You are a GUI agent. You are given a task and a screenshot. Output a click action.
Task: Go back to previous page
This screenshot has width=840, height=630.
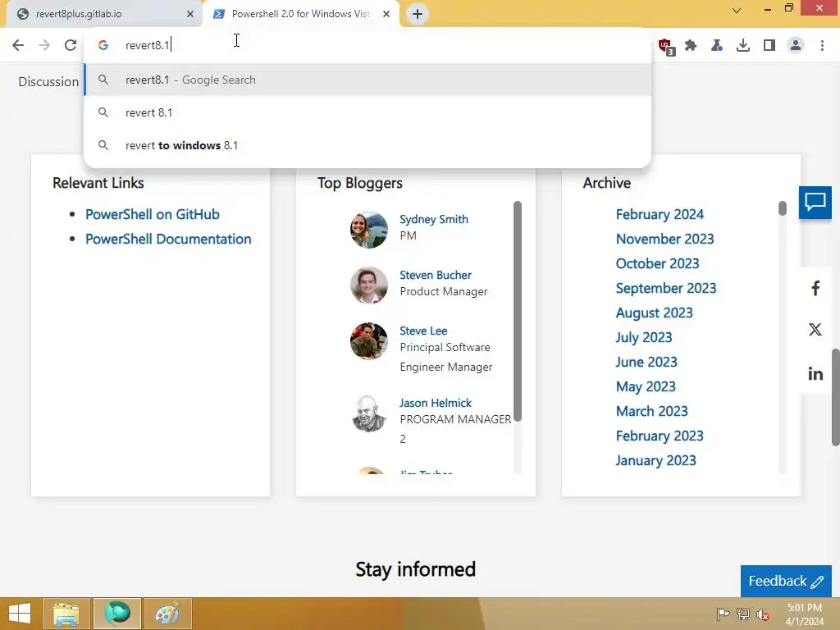click(18, 45)
